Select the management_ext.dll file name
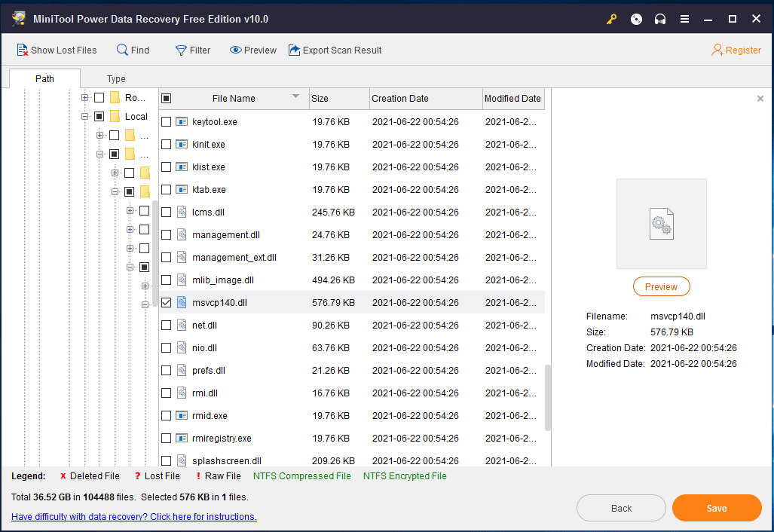The width and height of the screenshot is (774, 532). click(x=234, y=257)
